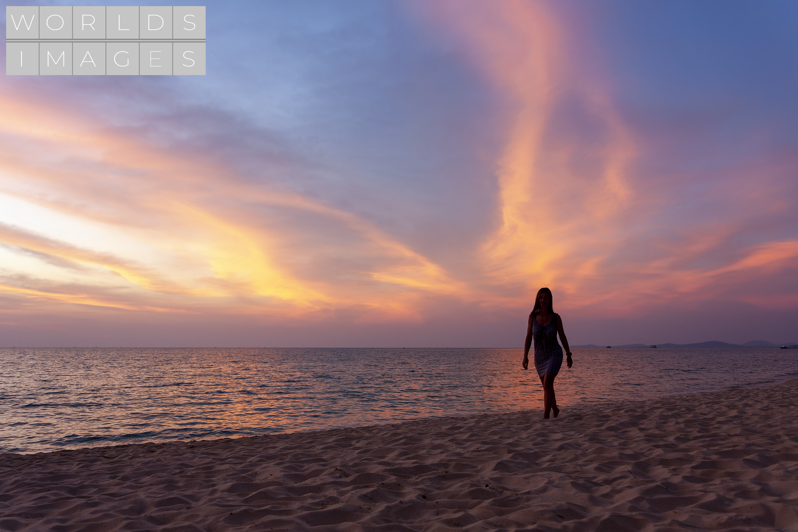This screenshot has height=532, width=798.
Task: Click the L tile in the logo
Action: 122,22
